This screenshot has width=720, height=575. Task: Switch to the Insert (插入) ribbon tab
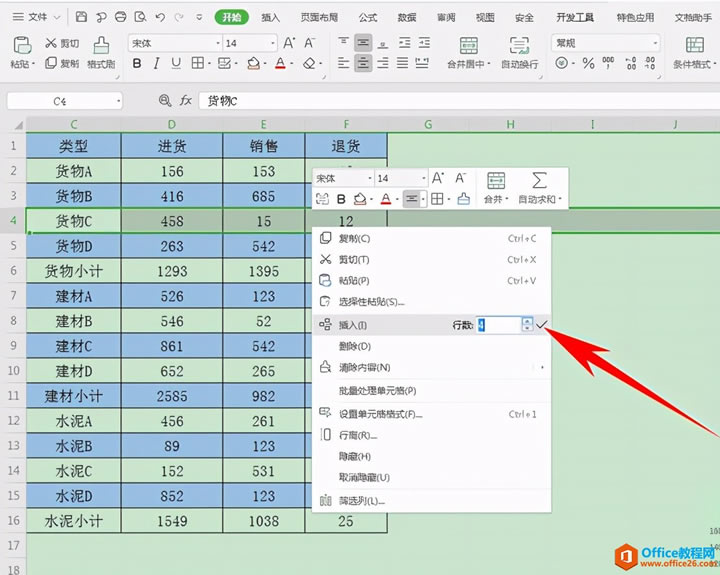[x=270, y=17]
